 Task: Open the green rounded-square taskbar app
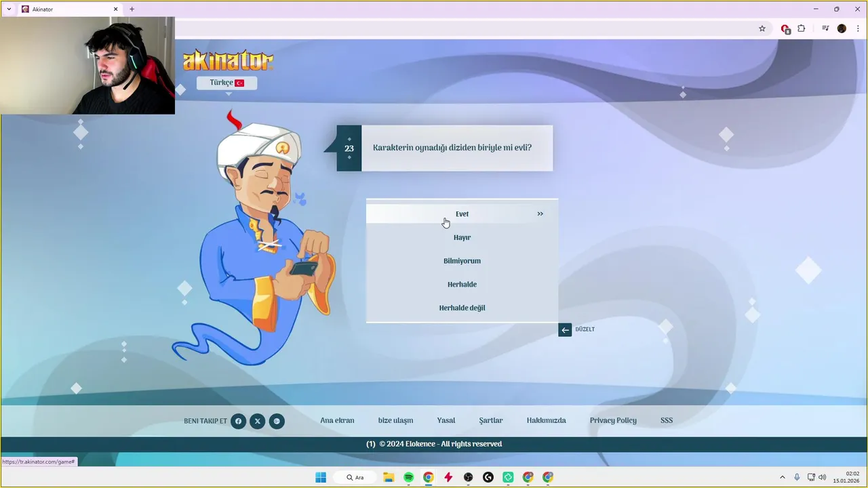tap(508, 477)
